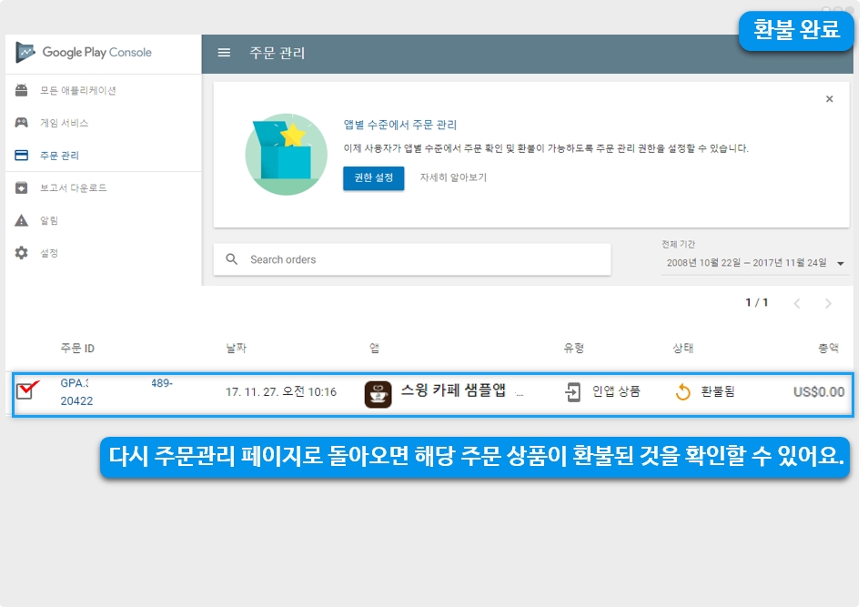Click the alert triangle icon in sidebar
This screenshot has height=607, width=868.
click(22, 221)
